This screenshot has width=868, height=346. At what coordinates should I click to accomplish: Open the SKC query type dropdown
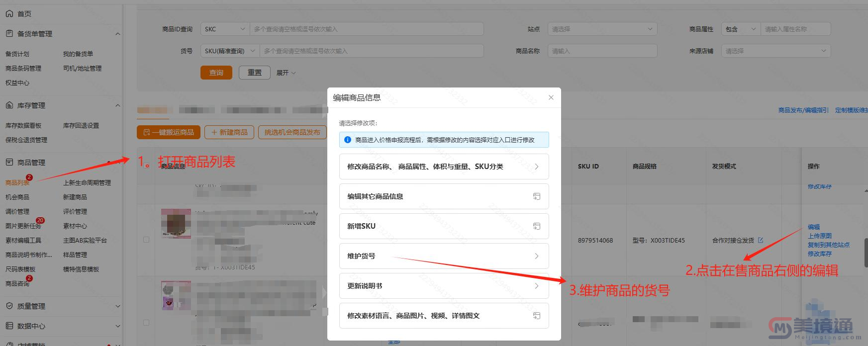coord(225,29)
